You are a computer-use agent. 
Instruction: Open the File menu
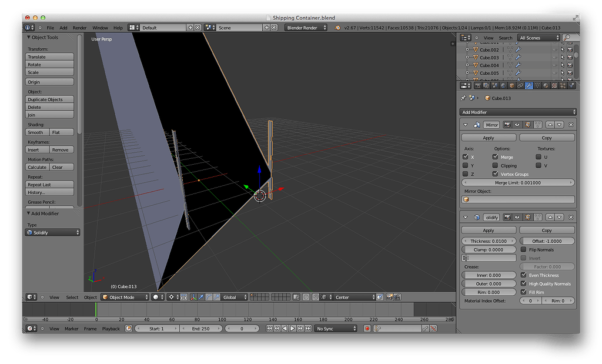point(51,28)
